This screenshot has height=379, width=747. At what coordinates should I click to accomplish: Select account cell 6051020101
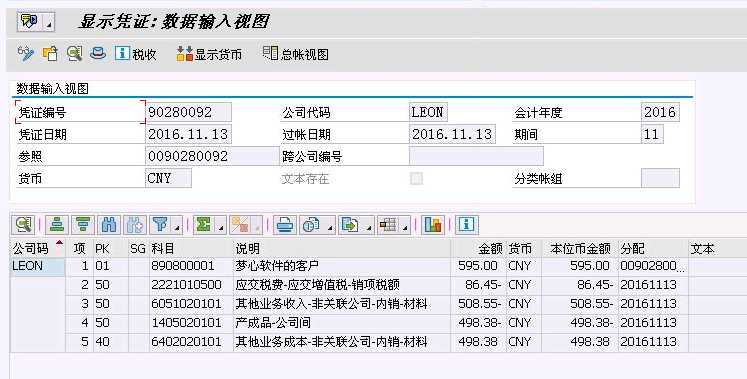pyautogui.click(x=192, y=304)
